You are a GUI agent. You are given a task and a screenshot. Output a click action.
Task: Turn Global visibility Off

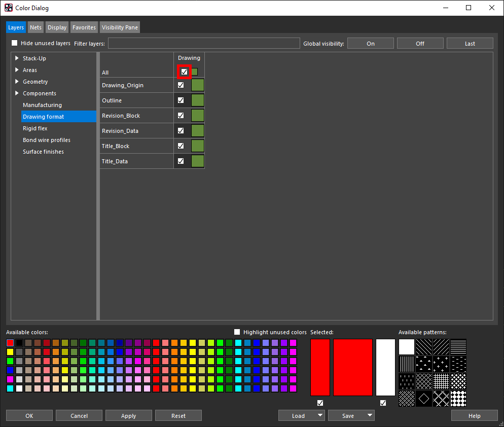(420, 44)
